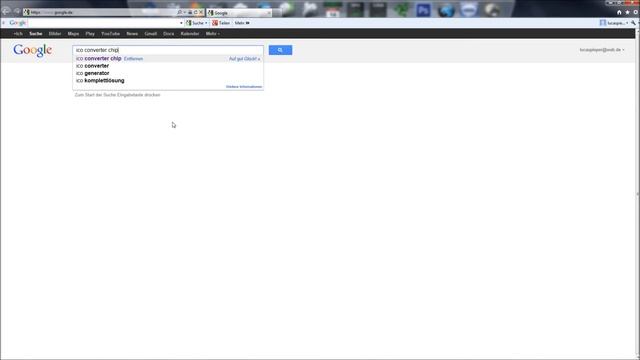Viewport: 640px width, 360px height.
Task: Click the wrench settings icon in Google Toolbar
Action: pos(633,23)
